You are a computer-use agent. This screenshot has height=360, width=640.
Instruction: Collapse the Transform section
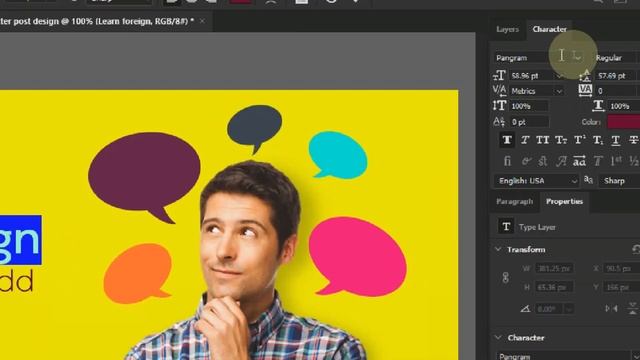498,249
